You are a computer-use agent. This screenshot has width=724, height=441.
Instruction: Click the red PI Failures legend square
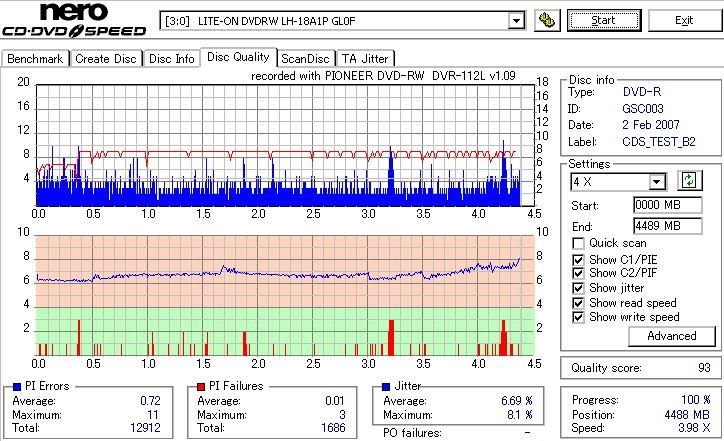click(x=201, y=387)
